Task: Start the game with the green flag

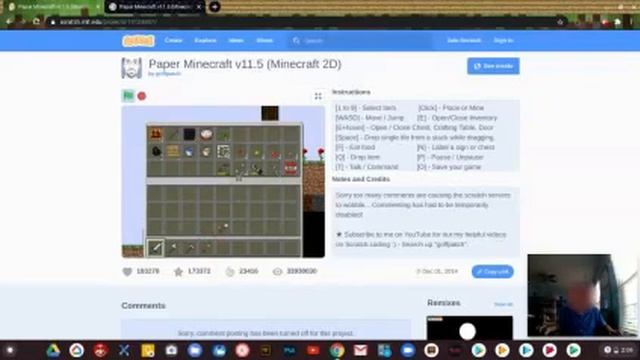Action: 128,96
